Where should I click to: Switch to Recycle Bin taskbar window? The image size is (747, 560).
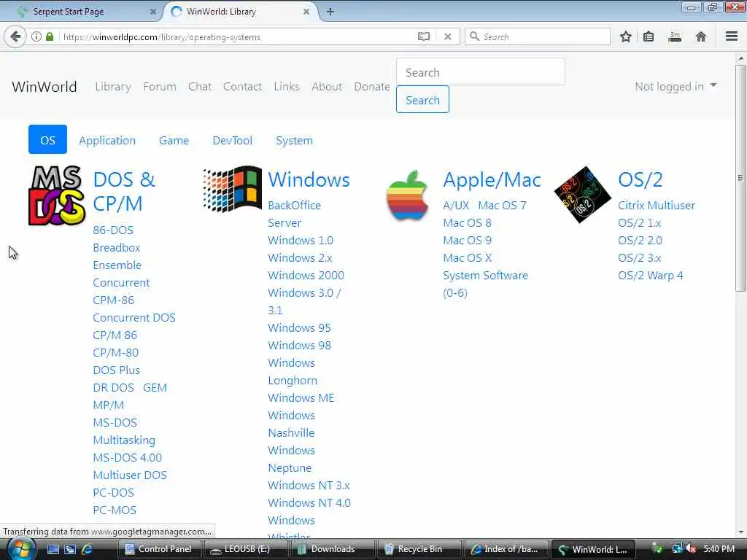point(419,549)
